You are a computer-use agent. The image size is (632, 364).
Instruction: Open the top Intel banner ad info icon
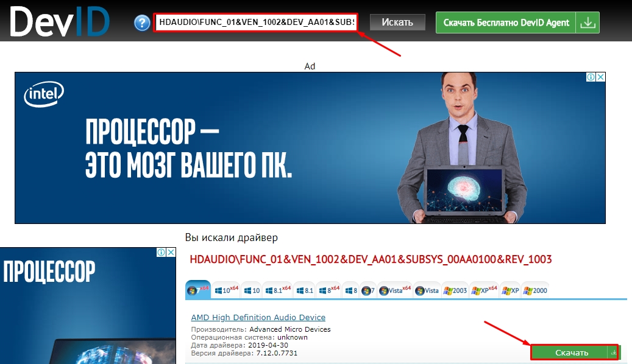(x=591, y=77)
